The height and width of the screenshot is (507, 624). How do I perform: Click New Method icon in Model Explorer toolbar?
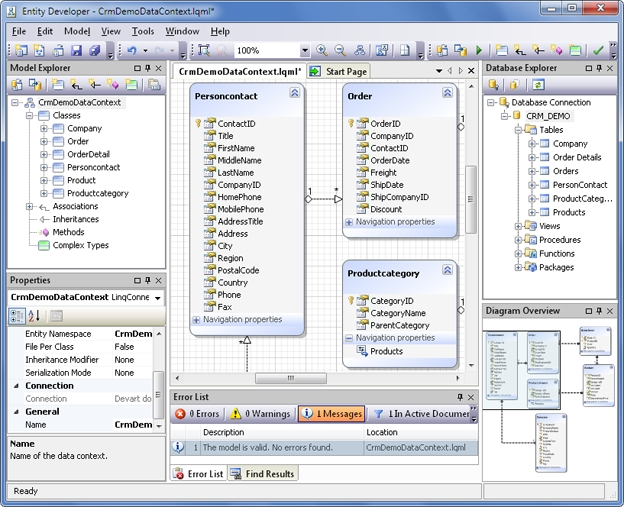click(x=113, y=84)
